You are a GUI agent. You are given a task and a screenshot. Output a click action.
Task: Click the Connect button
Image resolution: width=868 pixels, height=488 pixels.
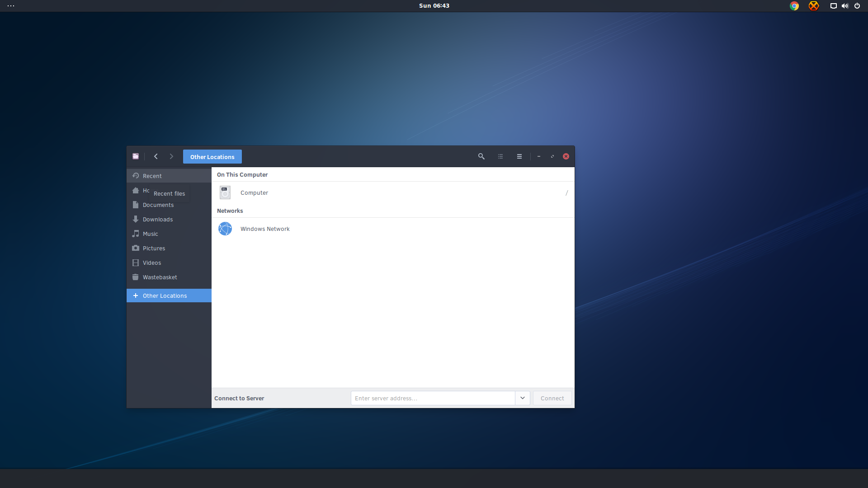(x=552, y=398)
